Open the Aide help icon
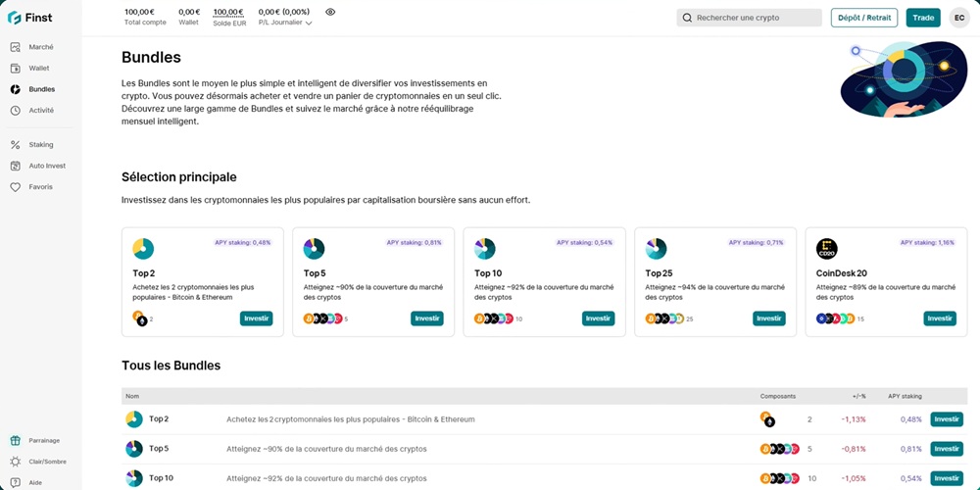This screenshot has height=490, width=980. click(16, 483)
